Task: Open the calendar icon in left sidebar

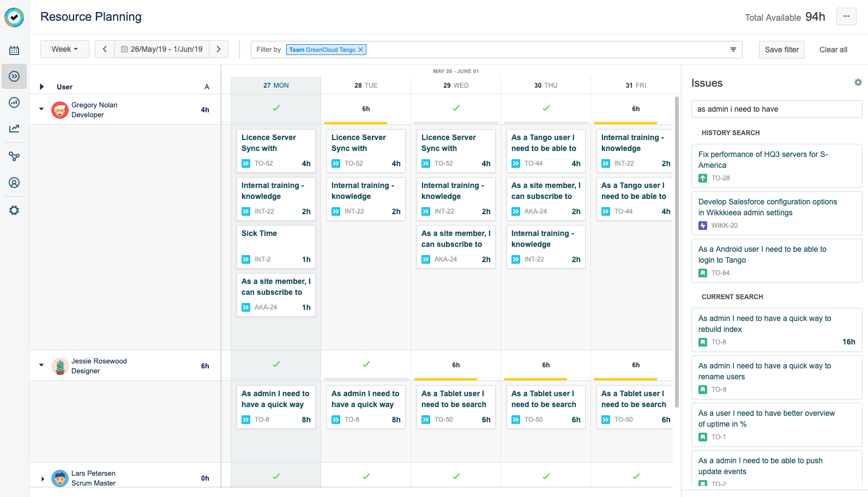Action: (x=14, y=50)
